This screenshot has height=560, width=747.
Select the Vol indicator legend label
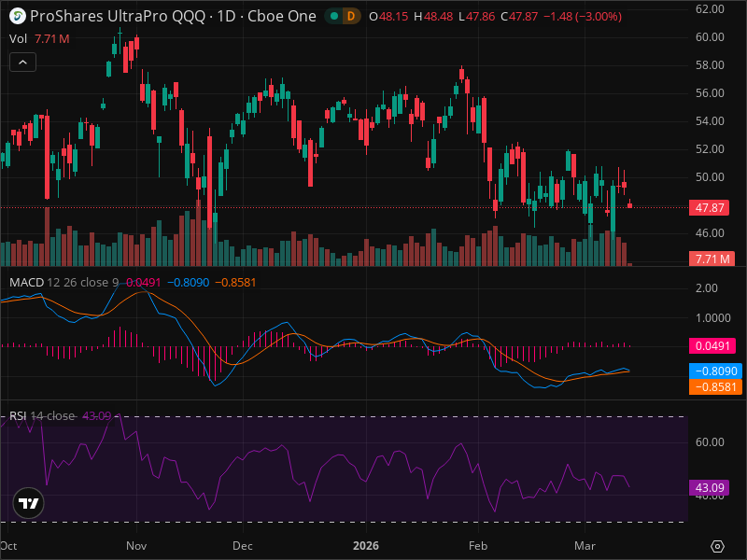(x=18, y=39)
